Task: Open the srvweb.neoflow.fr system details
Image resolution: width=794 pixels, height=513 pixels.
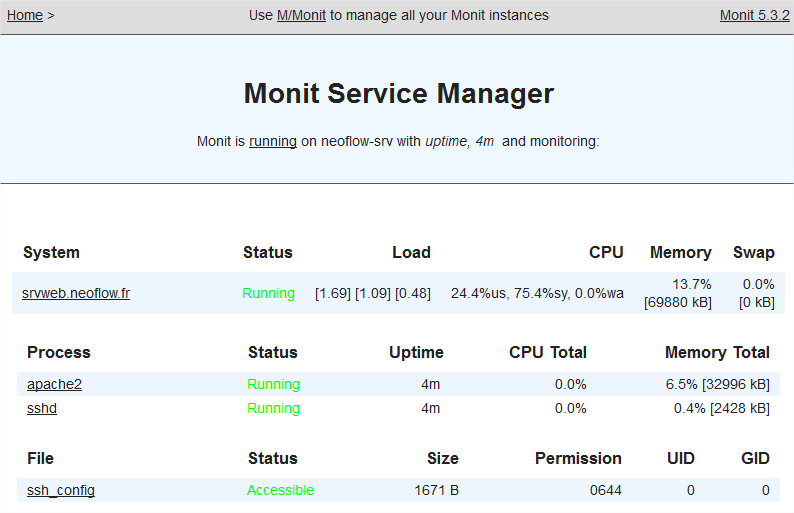Action: pyautogui.click(x=76, y=293)
